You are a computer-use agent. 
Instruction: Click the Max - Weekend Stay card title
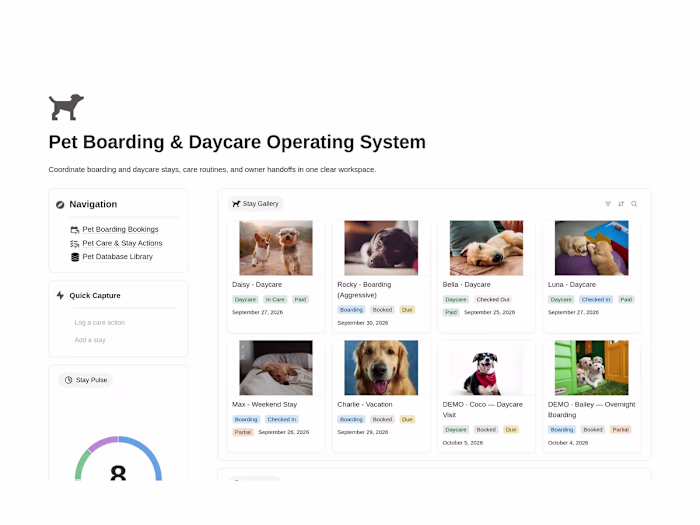click(264, 404)
